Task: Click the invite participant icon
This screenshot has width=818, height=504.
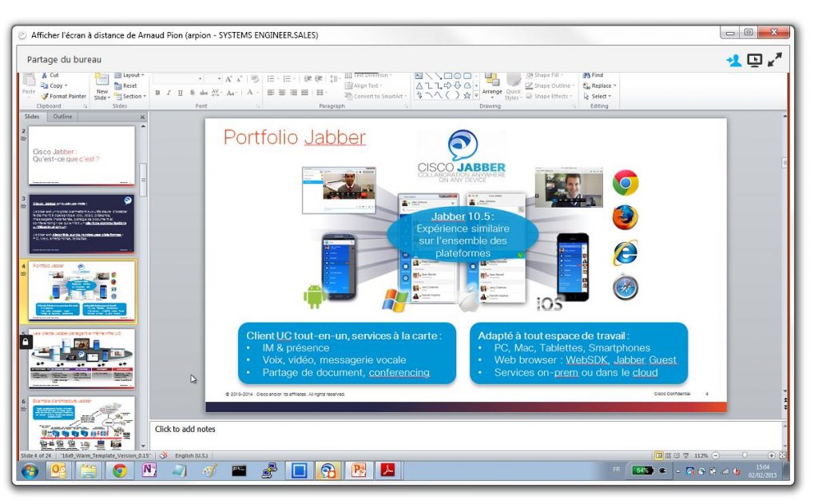Action: click(733, 60)
